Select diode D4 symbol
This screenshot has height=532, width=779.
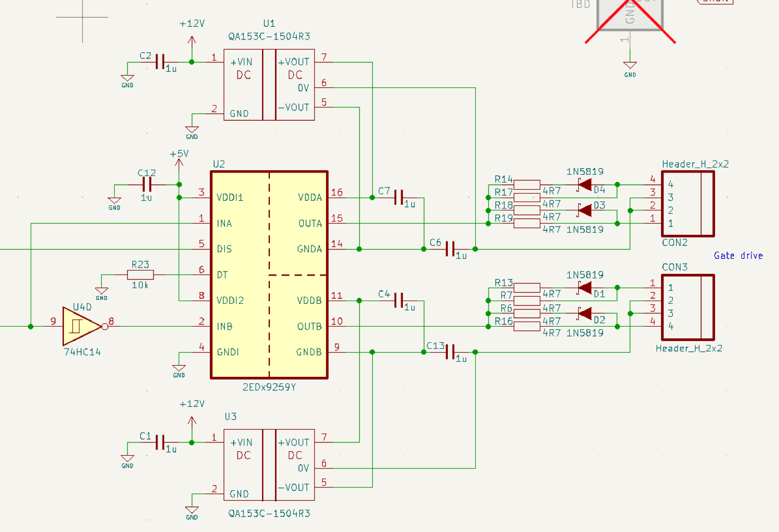pos(584,185)
